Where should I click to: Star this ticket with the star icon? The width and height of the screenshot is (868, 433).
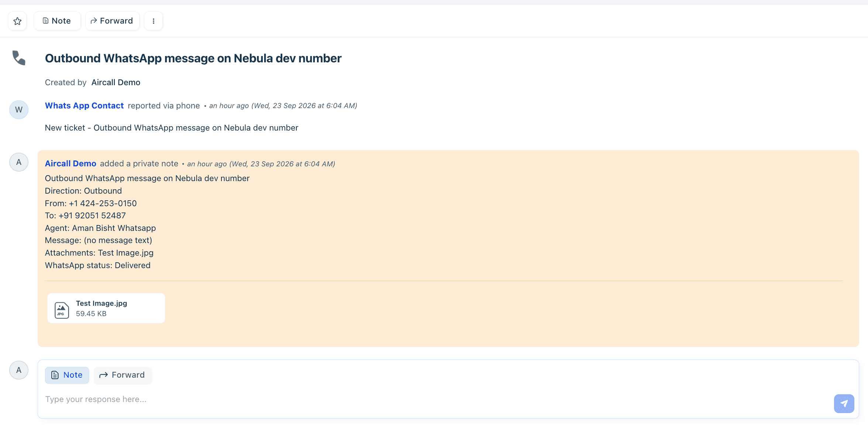click(17, 21)
